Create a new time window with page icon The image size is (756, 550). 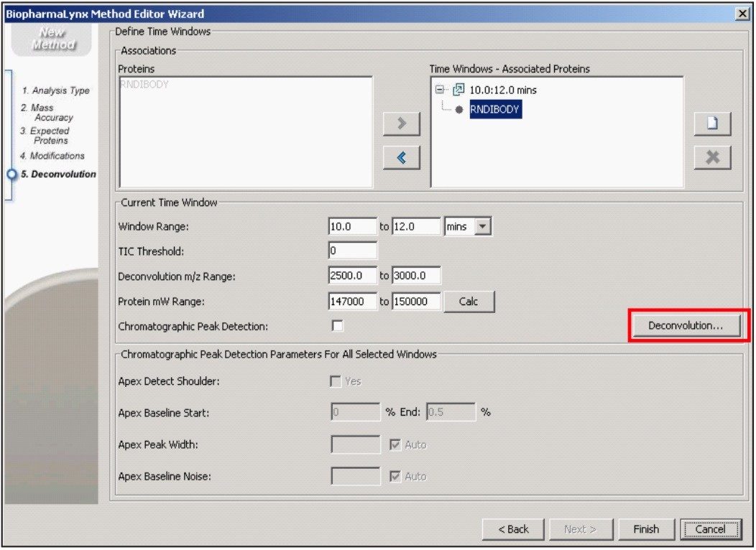pos(713,123)
